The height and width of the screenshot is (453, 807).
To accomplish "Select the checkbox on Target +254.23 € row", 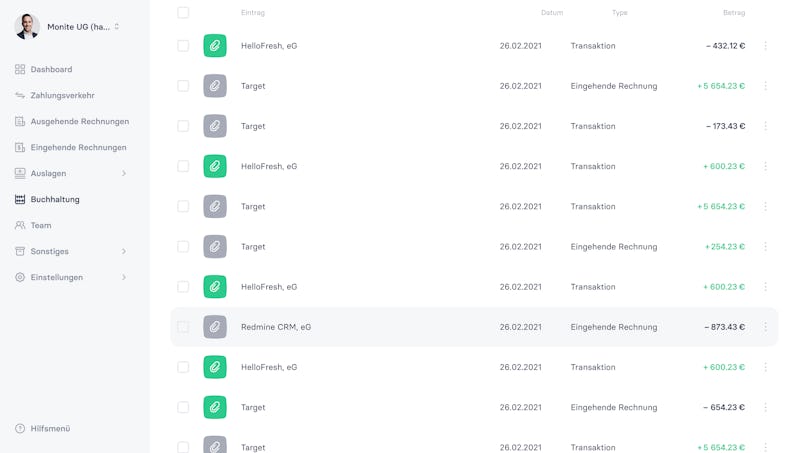I will click(183, 247).
